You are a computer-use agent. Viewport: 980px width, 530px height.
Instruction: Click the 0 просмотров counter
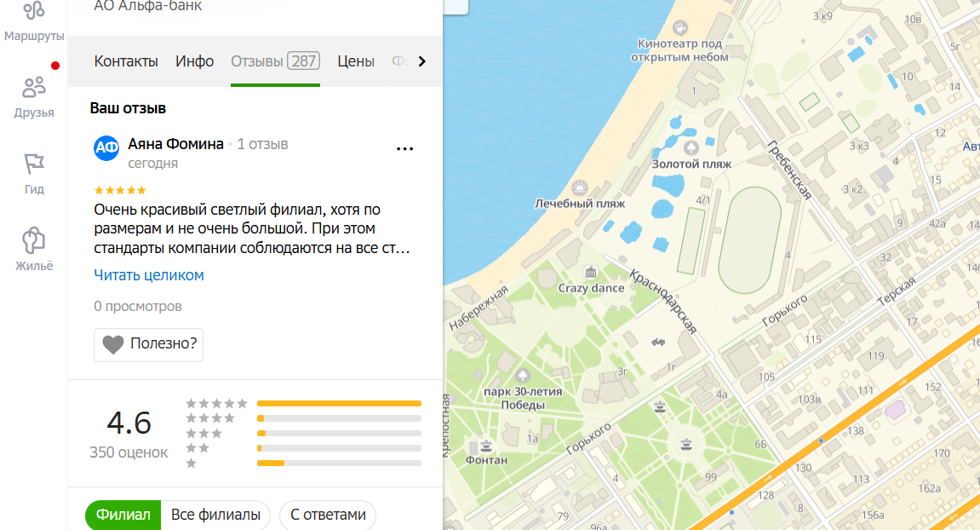137,307
